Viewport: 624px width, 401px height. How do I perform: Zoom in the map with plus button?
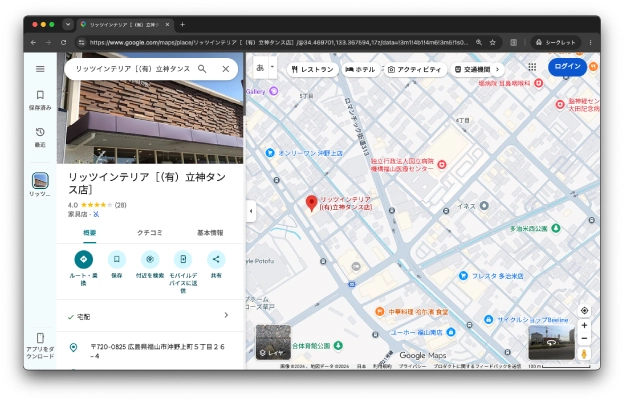584,325
